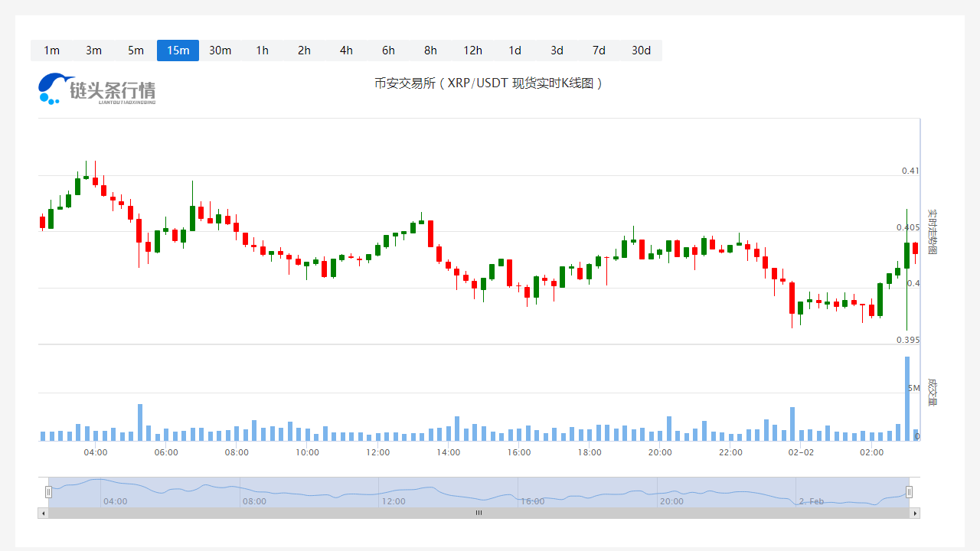
Task: Click the right navigator range handle
Action: click(x=910, y=492)
